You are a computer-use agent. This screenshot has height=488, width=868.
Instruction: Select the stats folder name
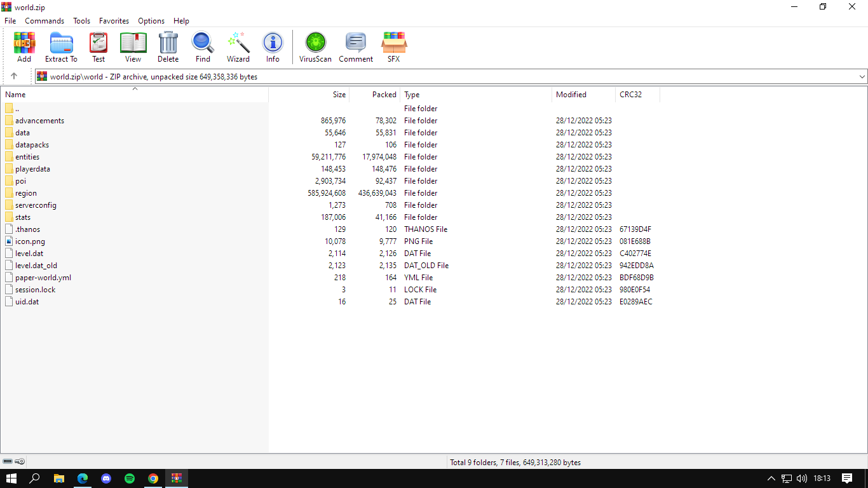(23, 217)
